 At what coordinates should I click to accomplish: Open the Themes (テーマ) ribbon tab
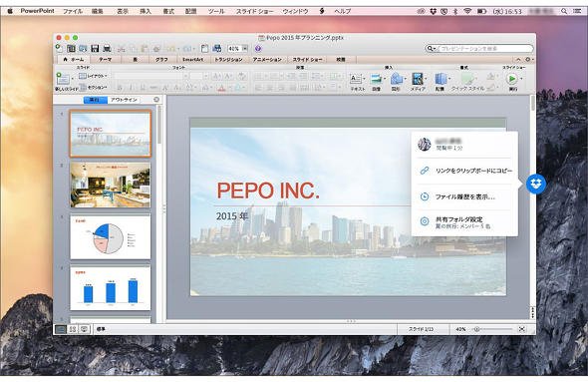(x=105, y=59)
